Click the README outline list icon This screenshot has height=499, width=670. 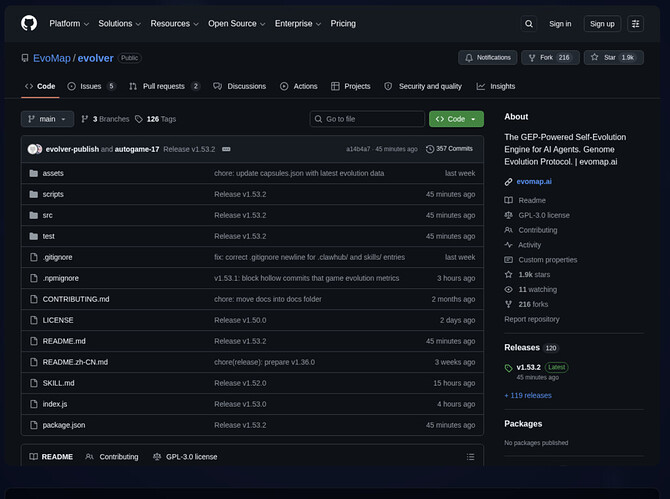coord(470,457)
